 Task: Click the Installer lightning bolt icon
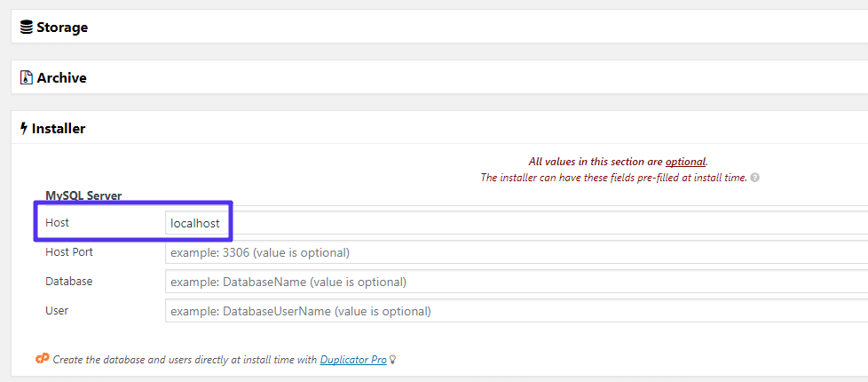[24, 129]
